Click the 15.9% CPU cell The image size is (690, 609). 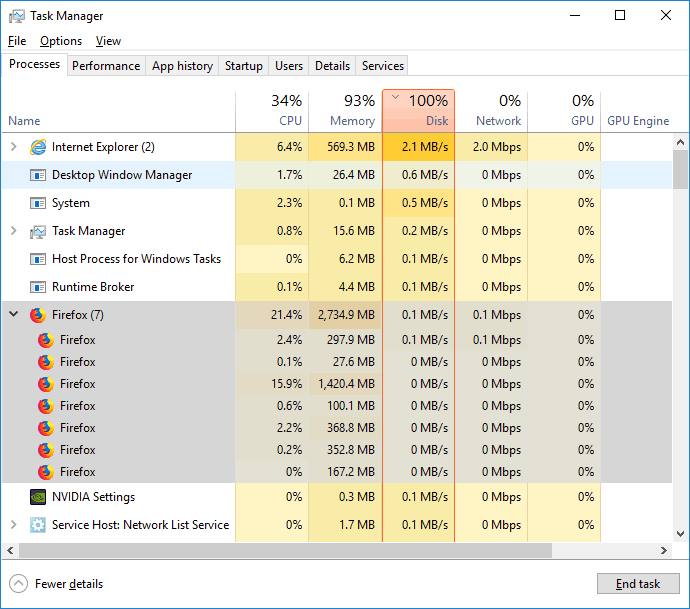pyautogui.click(x=272, y=384)
